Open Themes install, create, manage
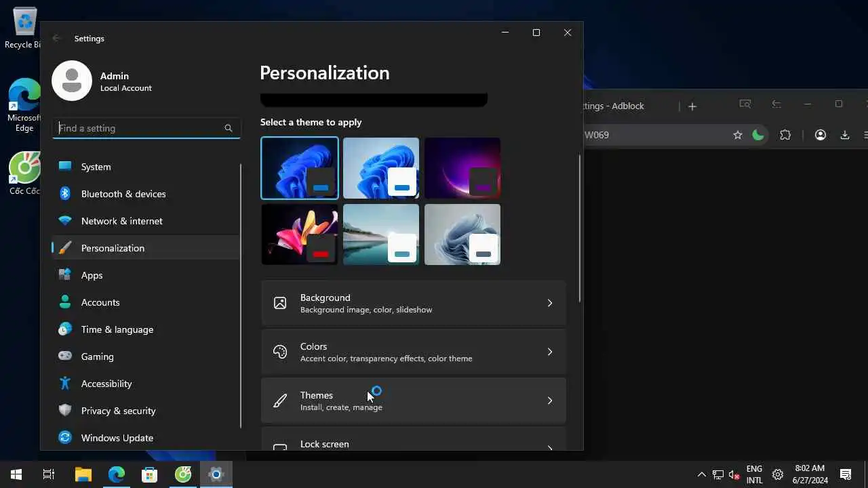The image size is (868, 488). tap(413, 401)
